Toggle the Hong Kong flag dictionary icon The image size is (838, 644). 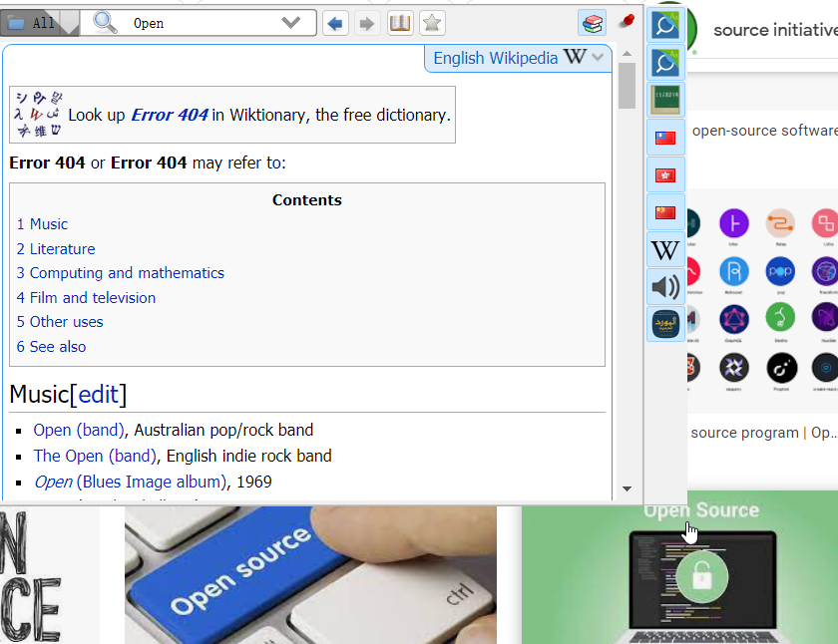click(x=665, y=175)
